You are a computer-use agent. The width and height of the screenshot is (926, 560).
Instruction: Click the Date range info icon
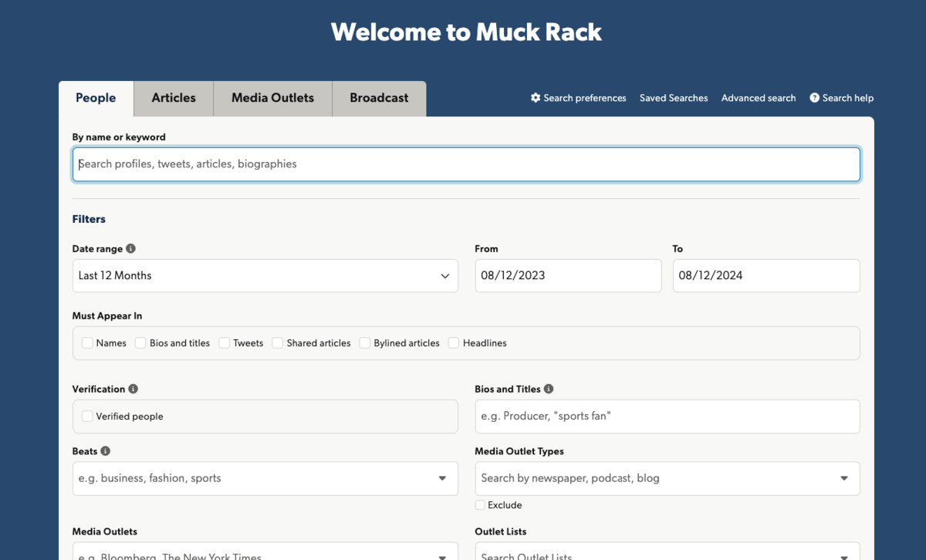tap(130, 249)
